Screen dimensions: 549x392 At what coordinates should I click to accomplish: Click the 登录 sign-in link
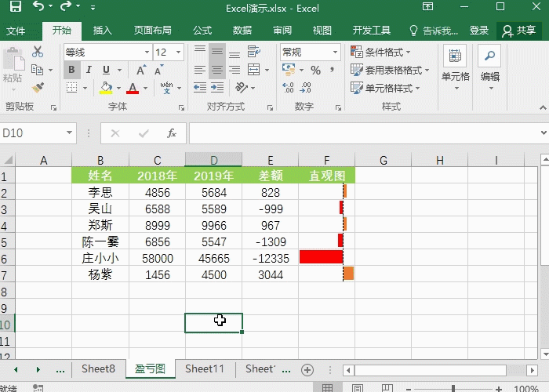pos(479,31)
